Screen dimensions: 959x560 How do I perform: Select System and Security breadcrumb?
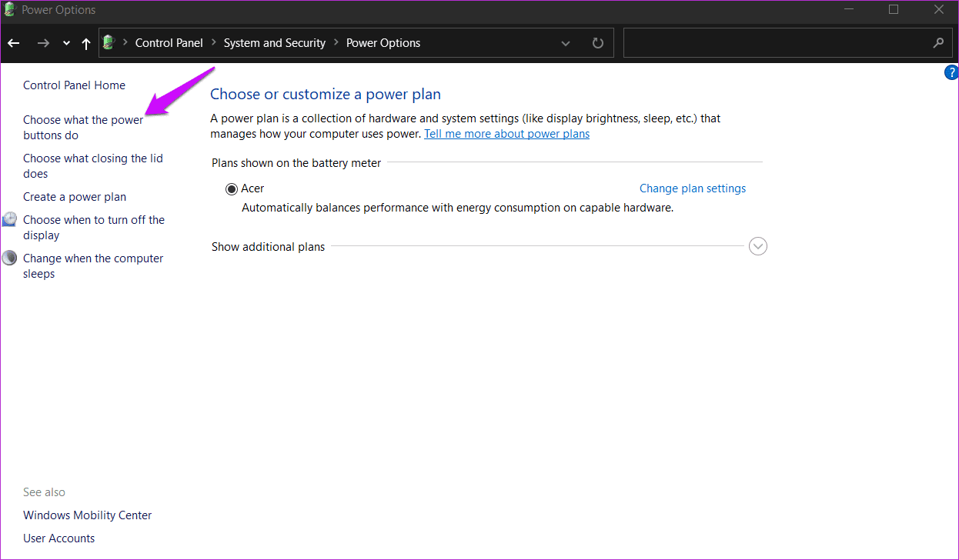[275, 43]
